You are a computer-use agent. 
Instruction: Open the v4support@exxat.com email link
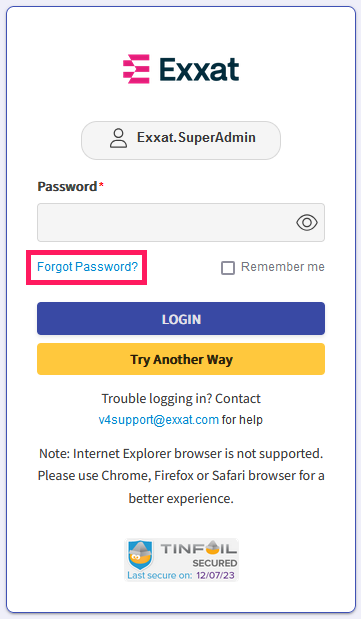pos(159,419)
